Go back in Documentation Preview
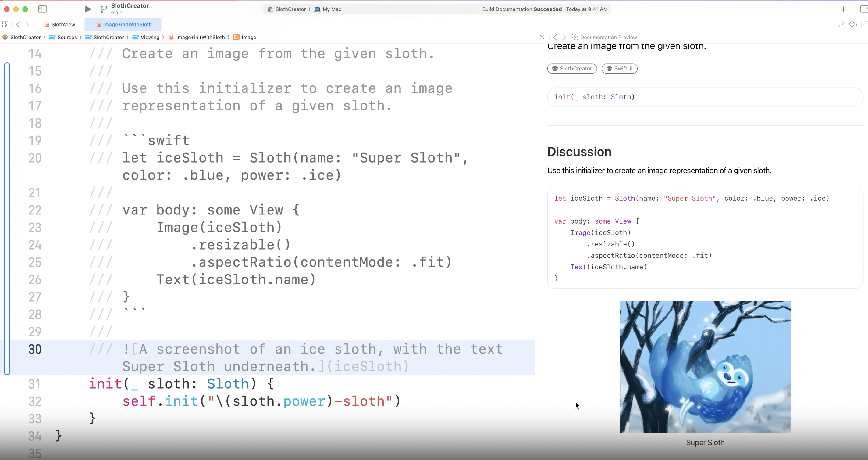The image size is (868, 460). coord(555,37)
